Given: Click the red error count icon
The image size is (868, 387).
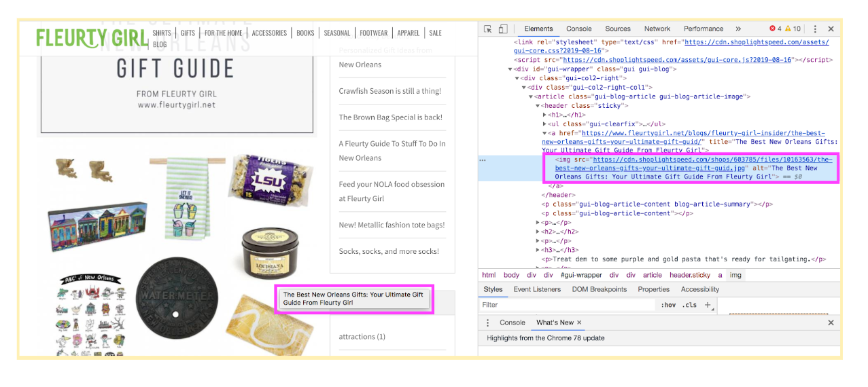Looking at the screenshot, I should (772, 29).
